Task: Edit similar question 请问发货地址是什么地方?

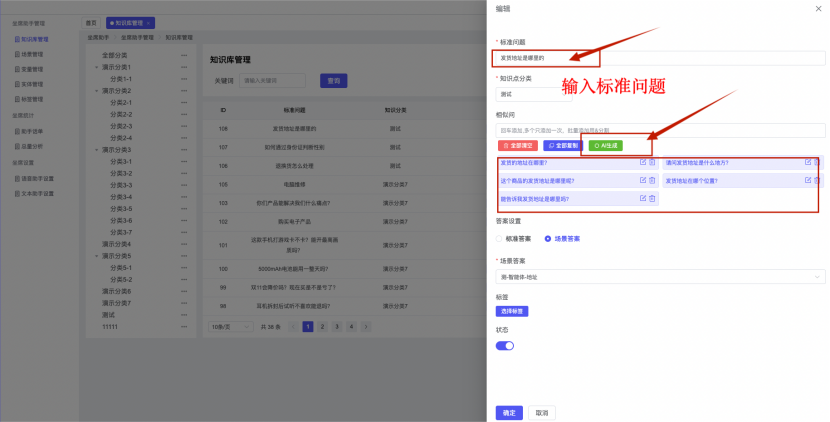Action: click(x=807, y=162)
